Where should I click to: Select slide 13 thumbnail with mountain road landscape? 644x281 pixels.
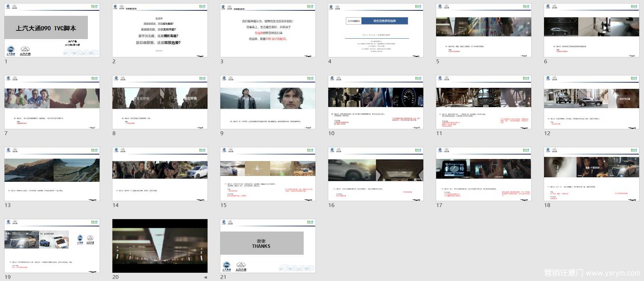pyautogui.click(x=52, y=174)
